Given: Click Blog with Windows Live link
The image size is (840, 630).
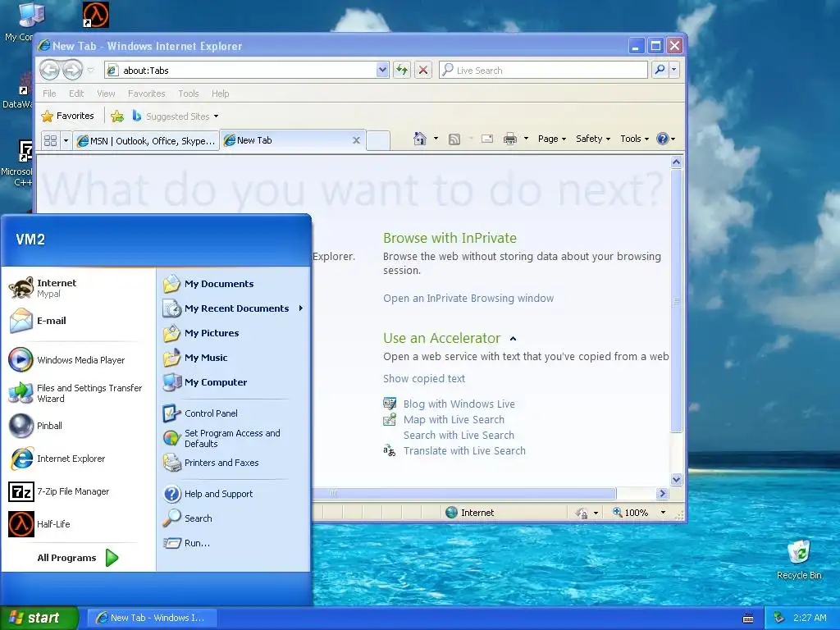Looking at the screenshot, I should click(459, 404).
